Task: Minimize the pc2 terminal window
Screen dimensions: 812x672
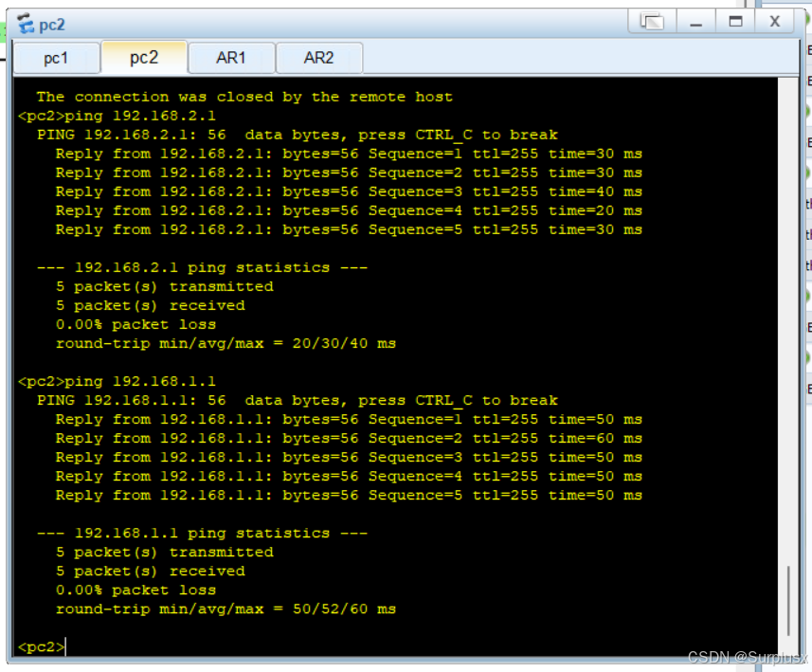Action: tap(696, 22)
